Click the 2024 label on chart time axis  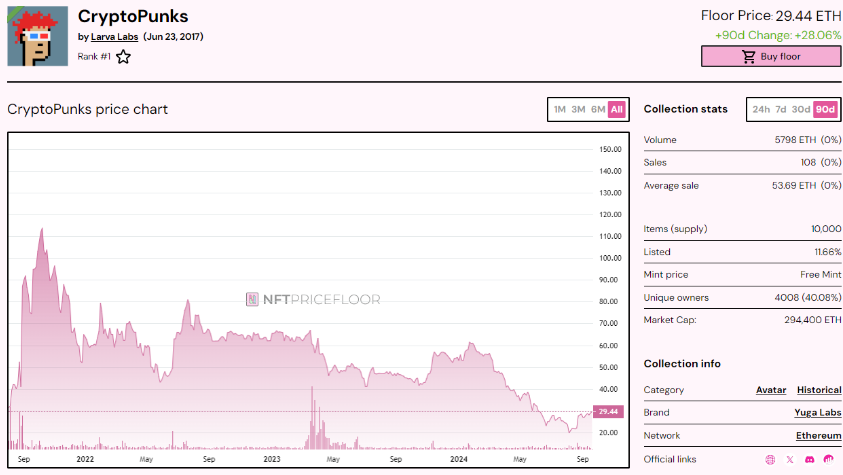click(x=459, y=459)
